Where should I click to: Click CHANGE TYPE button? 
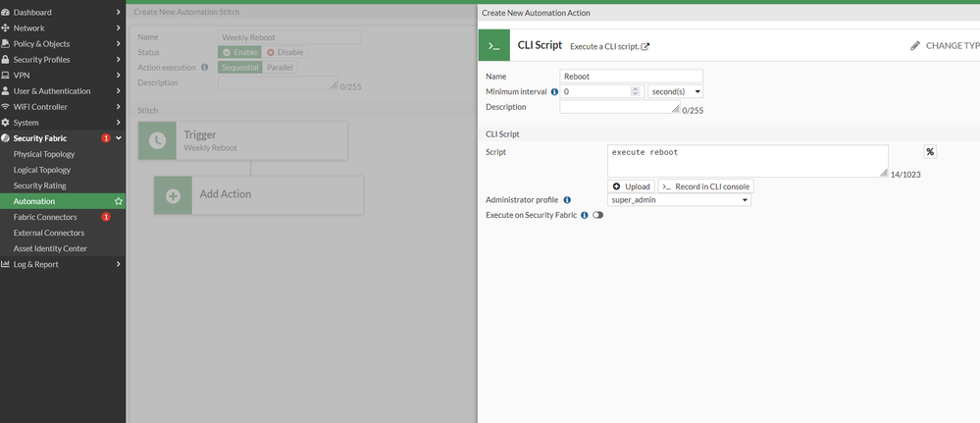pos(945,46)
